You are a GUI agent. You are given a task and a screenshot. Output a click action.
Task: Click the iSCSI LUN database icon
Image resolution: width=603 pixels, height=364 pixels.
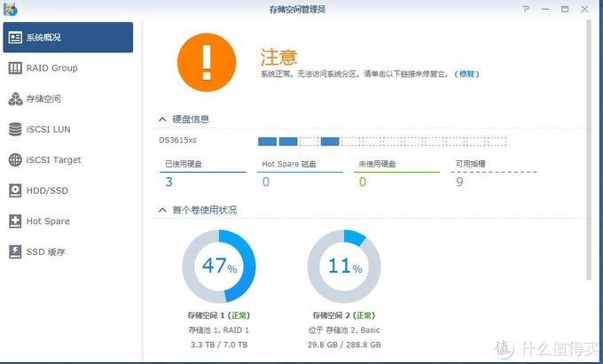(15, 129)
